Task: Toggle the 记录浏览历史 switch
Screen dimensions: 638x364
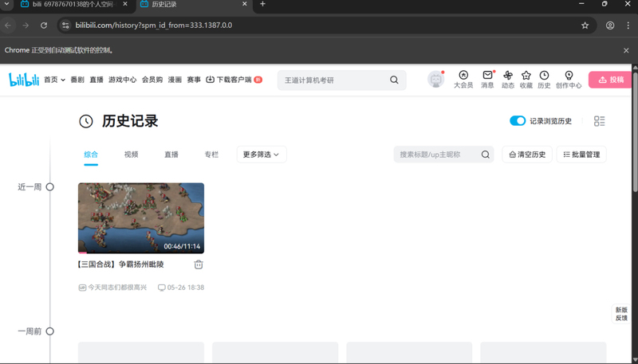Action: click(x=518, y=120)
